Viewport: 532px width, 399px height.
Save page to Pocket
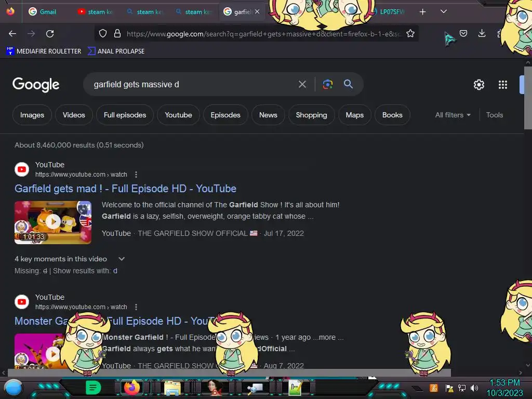(463, 33)
